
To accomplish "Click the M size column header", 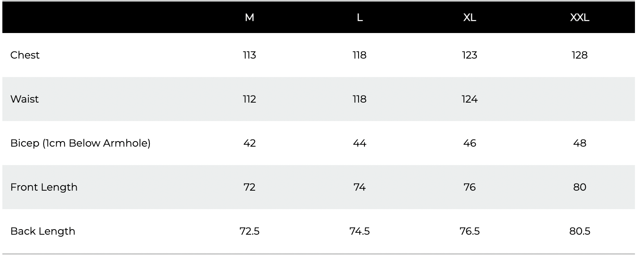I will click(250, 18).
